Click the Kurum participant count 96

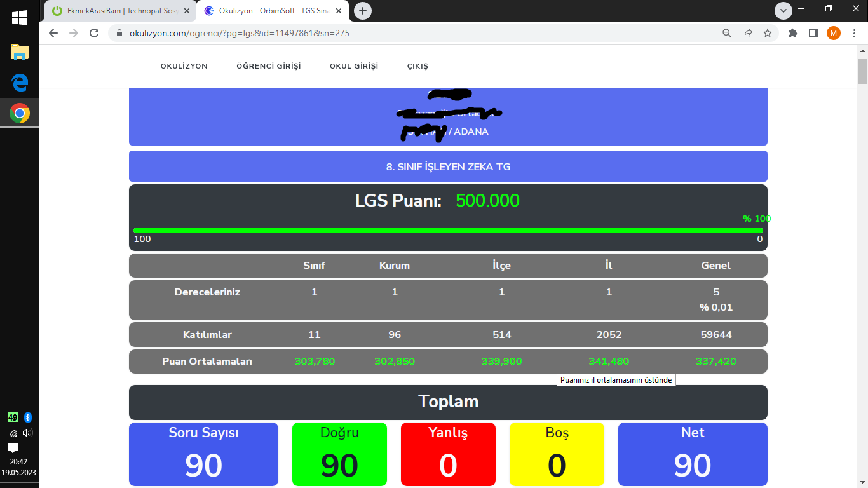click(x=395, y=334)
